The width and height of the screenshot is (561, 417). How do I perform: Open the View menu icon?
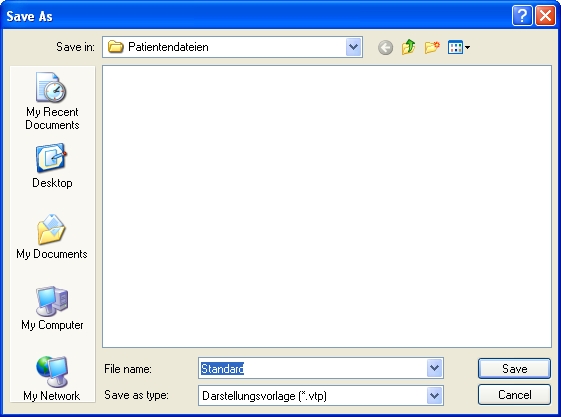tap(459, 47)
